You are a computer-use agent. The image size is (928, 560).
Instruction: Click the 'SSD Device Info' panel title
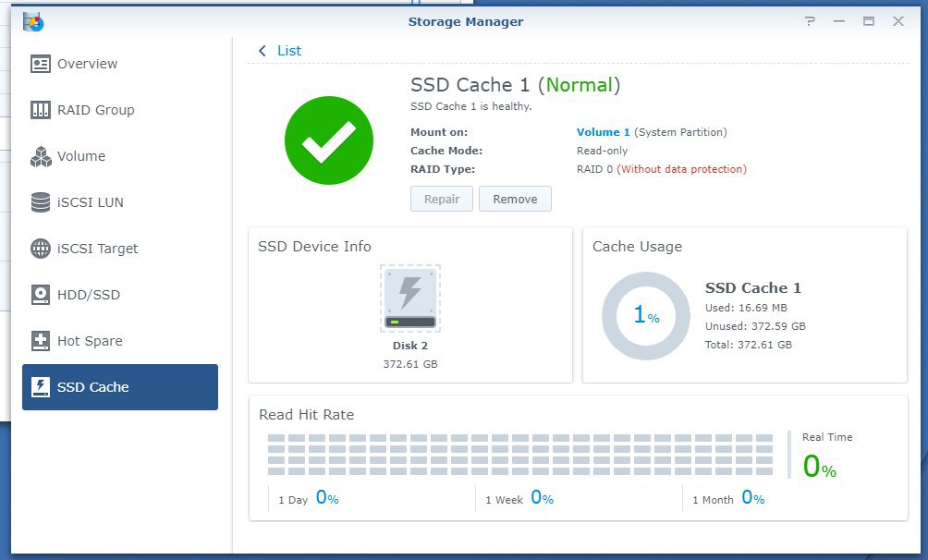click(x=315, y=246)
